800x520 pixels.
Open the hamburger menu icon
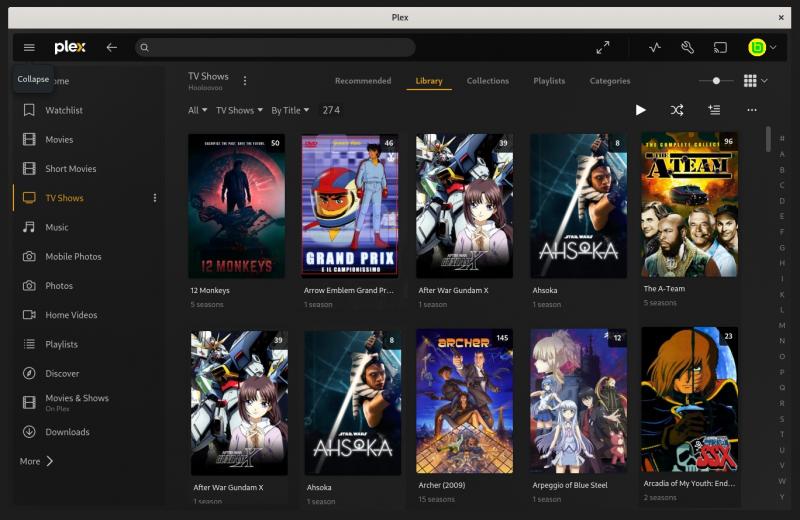click(x=29, y=47)
